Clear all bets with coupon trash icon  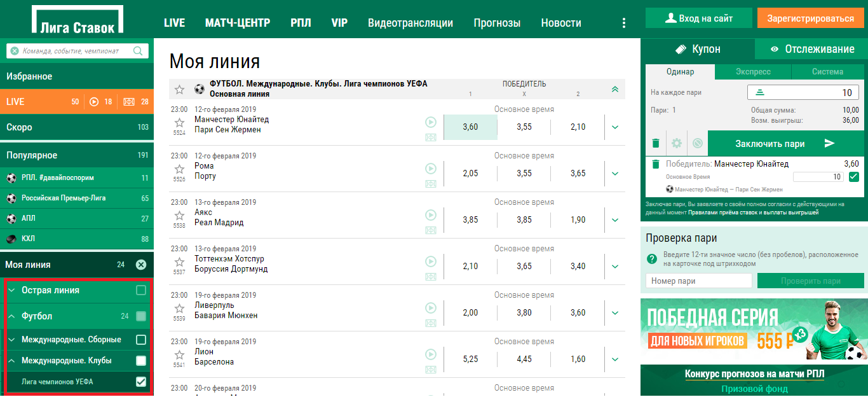click(x=656, y=144)
